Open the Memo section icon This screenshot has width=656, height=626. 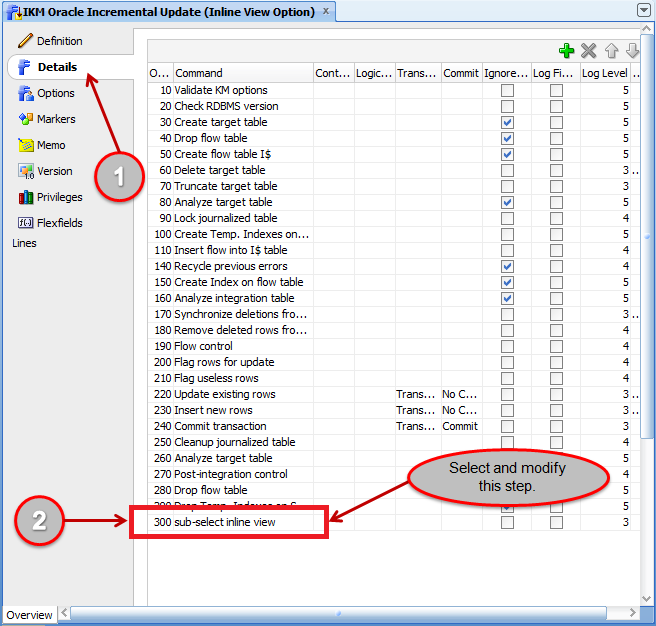click(x=27, y=145)
